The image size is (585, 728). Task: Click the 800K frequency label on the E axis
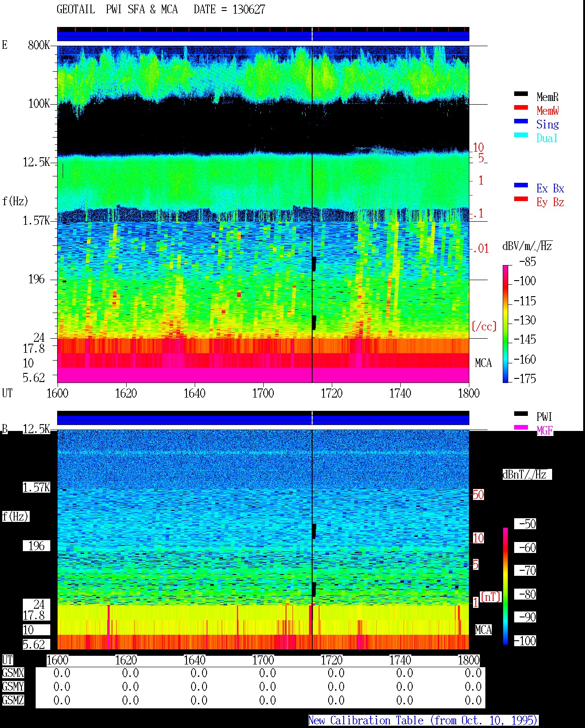click(x=39, y=45)
